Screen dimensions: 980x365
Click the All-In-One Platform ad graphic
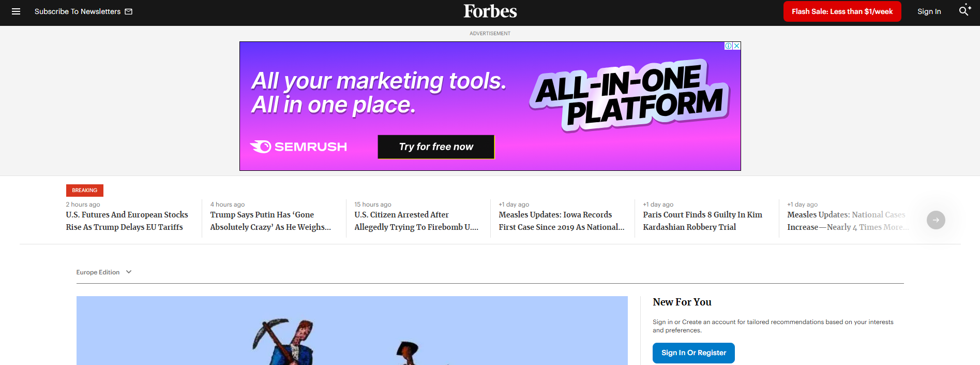point(629,95)
